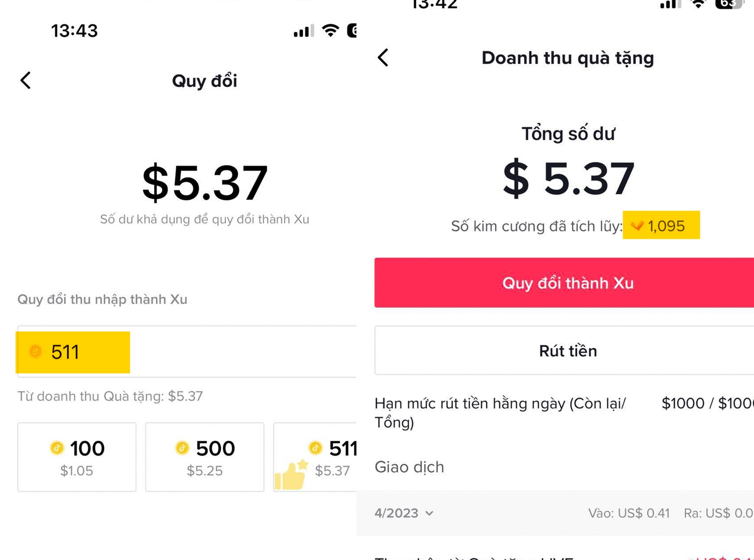Select the 100 Xu conversion option

pyautogui.click(x=77, y=457)
